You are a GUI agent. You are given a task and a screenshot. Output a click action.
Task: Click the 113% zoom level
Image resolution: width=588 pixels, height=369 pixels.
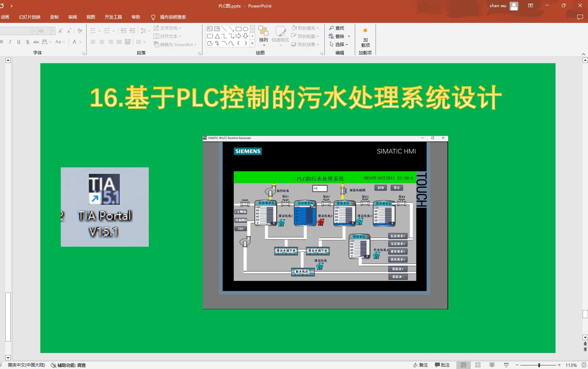[x=571, y=365]
